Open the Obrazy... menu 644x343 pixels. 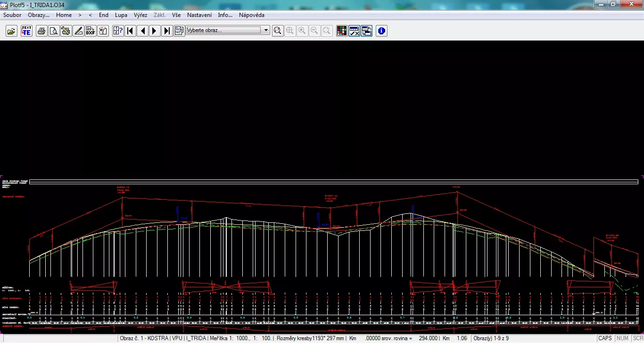pos(39,15)
